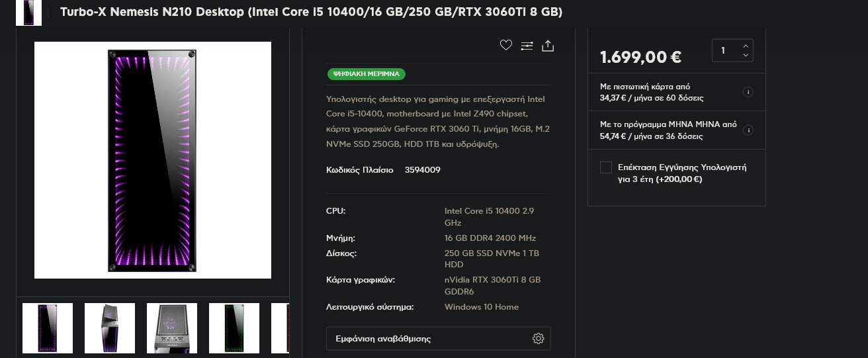Click the product title in header

(x=311, y=13)
